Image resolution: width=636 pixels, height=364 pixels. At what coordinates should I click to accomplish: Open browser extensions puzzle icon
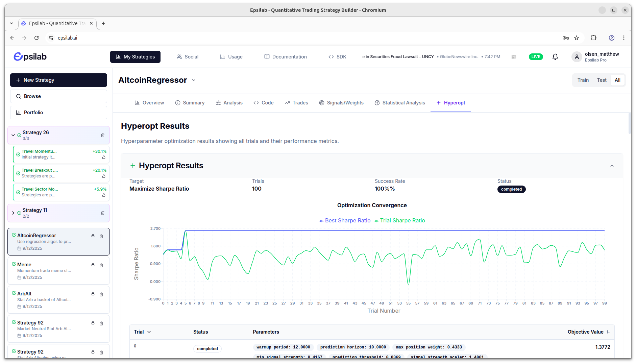(x=593, y=38)
